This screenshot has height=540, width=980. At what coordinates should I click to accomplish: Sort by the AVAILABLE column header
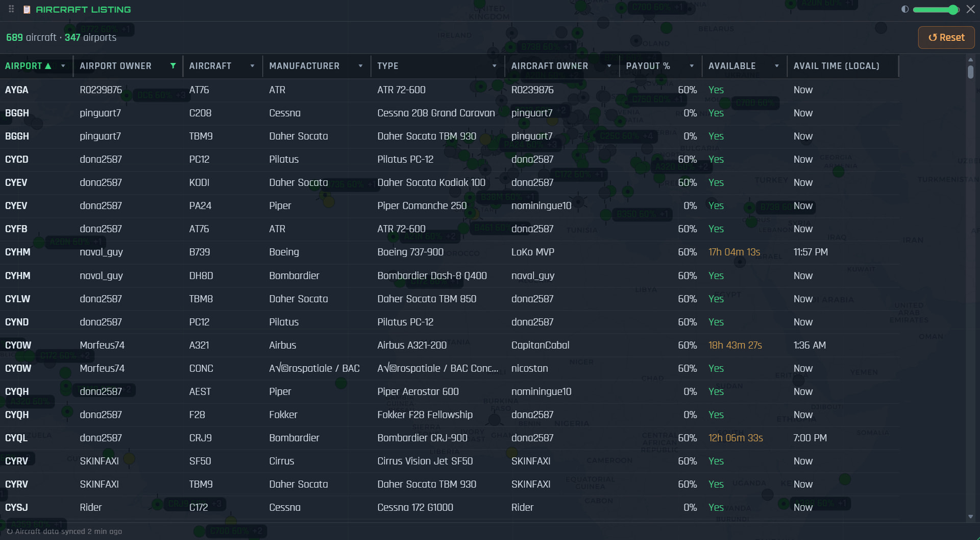tap(732, 66)
